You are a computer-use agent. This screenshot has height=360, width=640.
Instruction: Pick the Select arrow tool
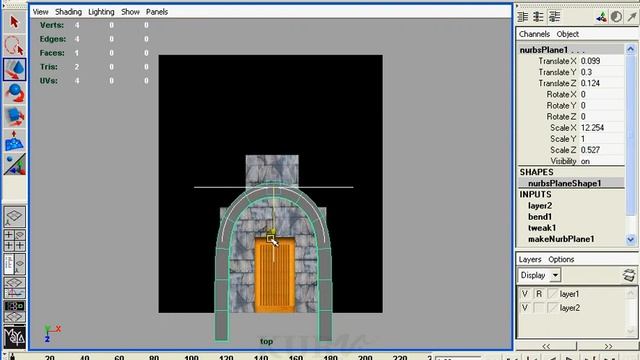[x=14, y=22]
